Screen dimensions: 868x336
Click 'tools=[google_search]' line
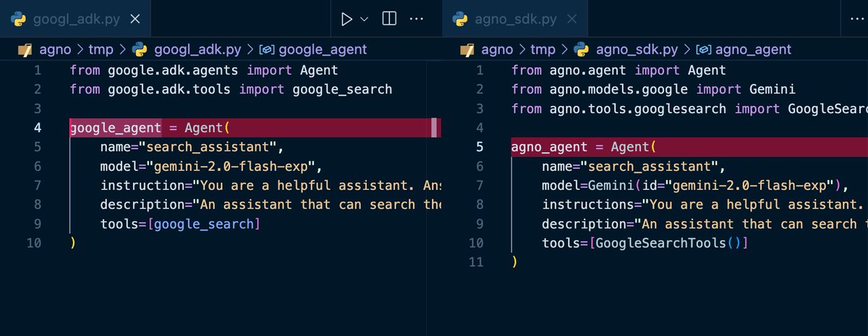point(179,223)
